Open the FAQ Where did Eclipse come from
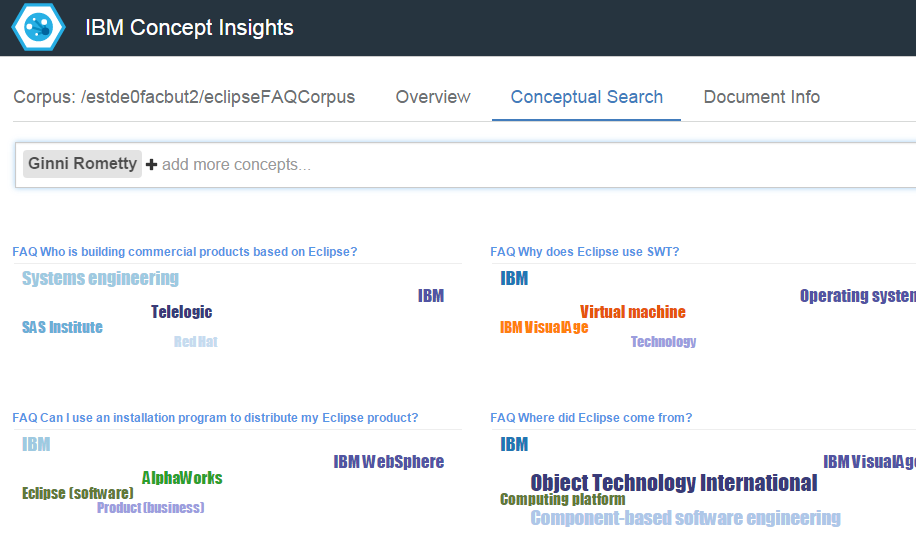The image size is (916, 539). click(x=591, y=418)
